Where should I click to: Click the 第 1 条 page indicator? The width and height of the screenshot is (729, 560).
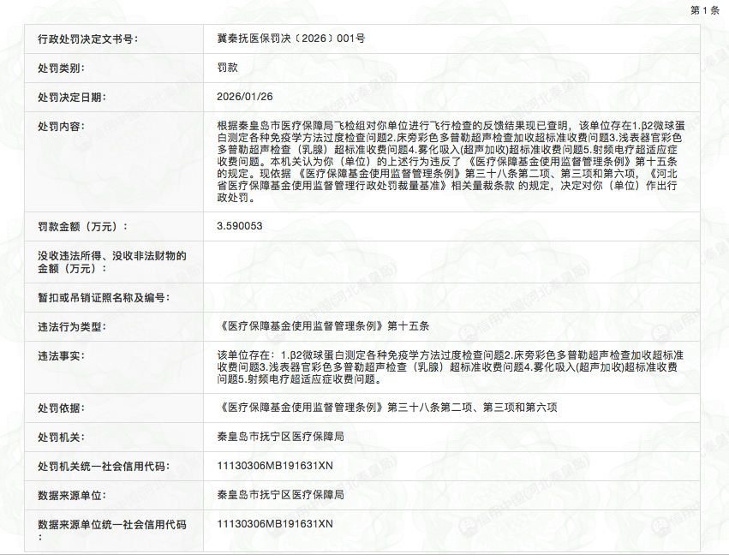pyautogui.click(x=705, y=10)
